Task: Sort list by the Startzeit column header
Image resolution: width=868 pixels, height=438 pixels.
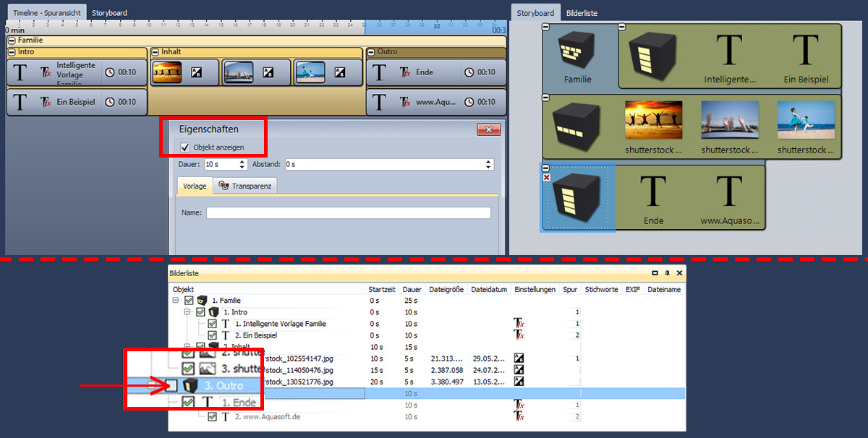Action: click(381, 289)
